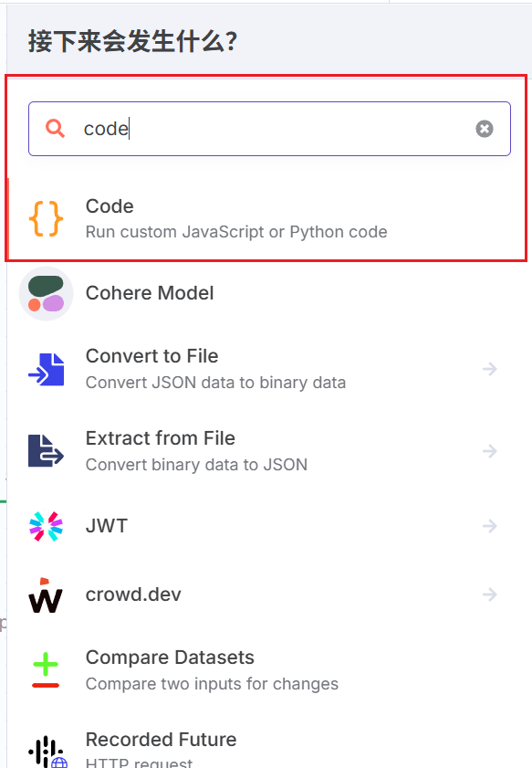Click the Code node curly braces icon
Screen dimensions: 532x768
click(x=46, y=218)
